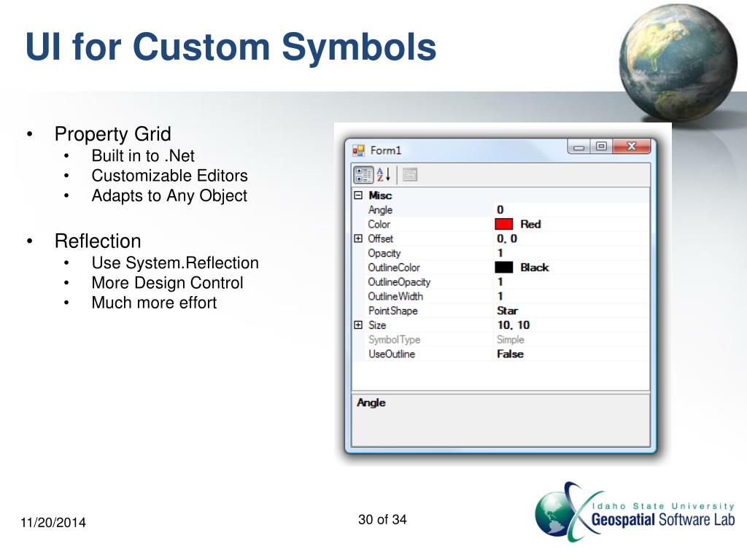747x560 pixels.
Task: Maximize the Form1 window
Action: tap(602, 147)
